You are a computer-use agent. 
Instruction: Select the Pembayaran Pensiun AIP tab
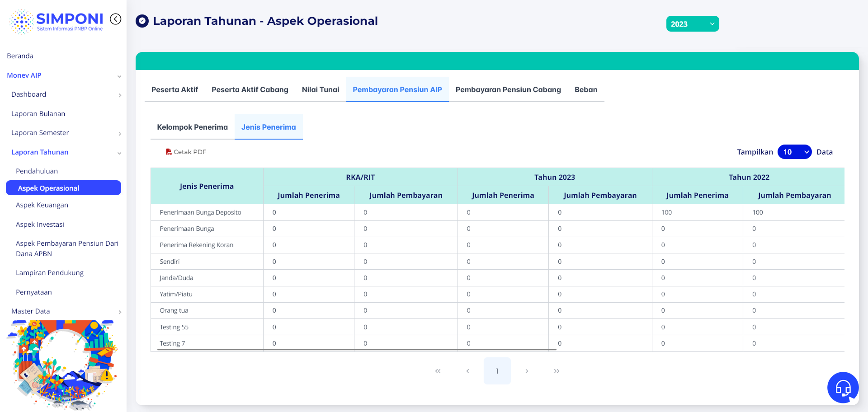click(x=397, y=89)
